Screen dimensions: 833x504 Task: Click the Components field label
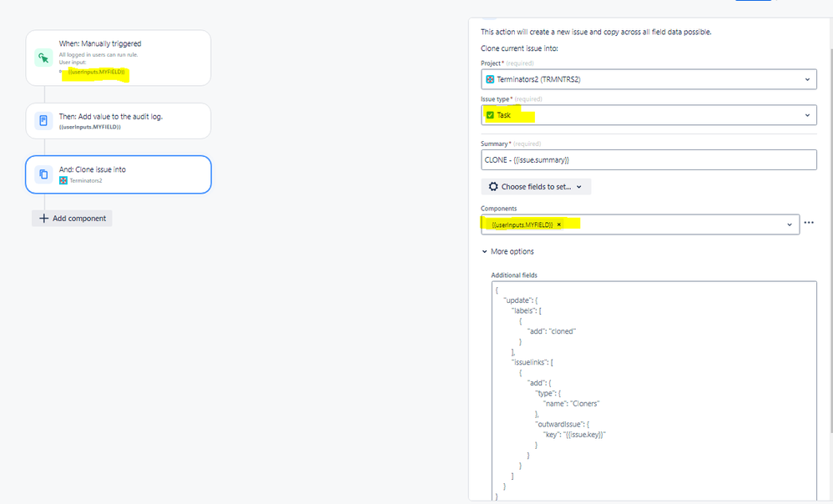(x=498, y=208)
